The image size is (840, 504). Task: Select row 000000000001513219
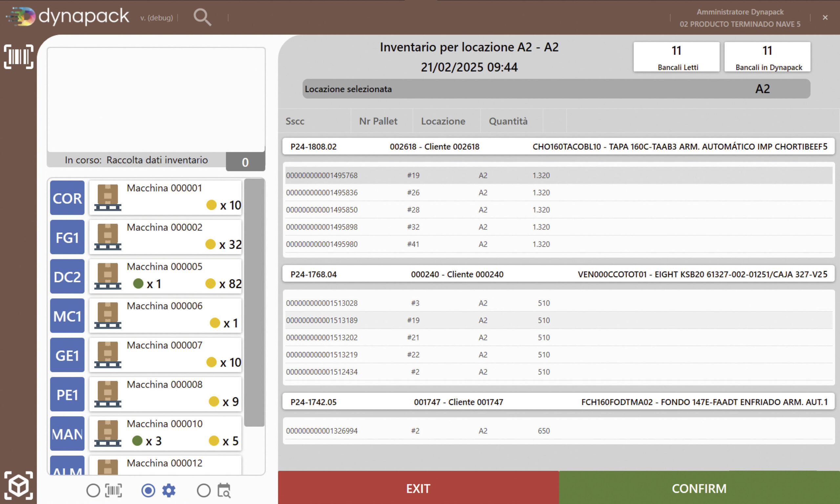pyautogui.click(x=558, y=355)
